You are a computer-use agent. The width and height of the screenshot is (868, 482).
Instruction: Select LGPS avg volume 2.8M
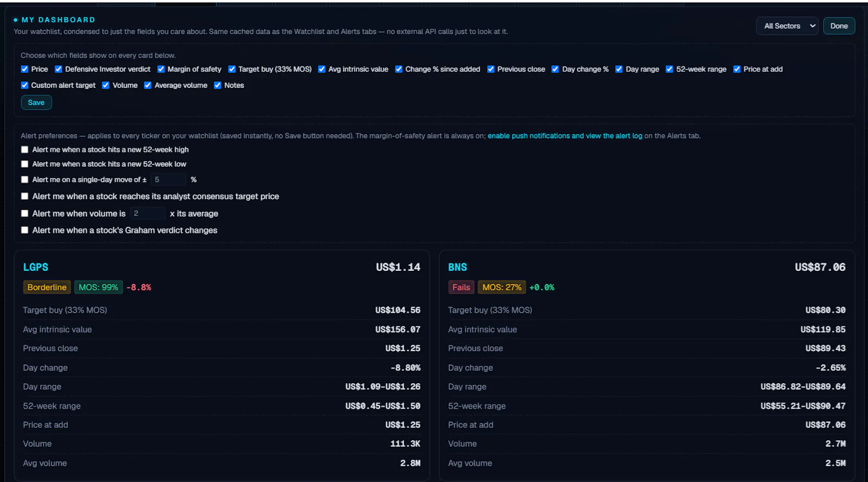[410, 463]
